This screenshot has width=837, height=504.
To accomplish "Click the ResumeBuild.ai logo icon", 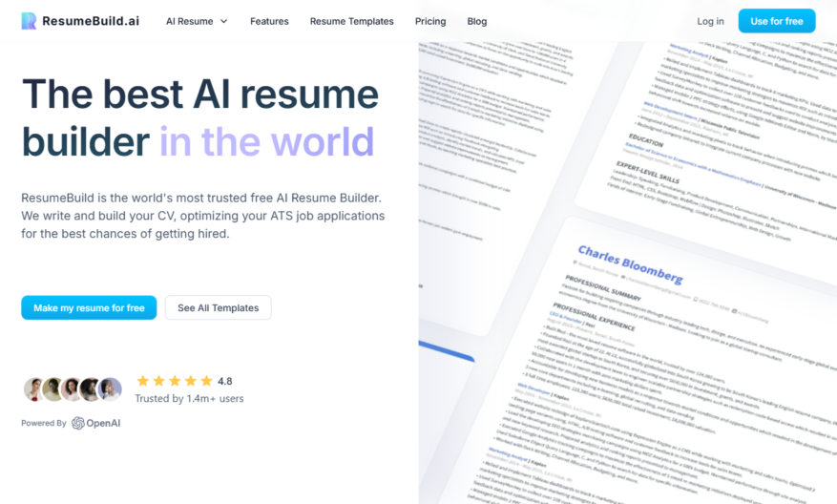I will (29, 21).
